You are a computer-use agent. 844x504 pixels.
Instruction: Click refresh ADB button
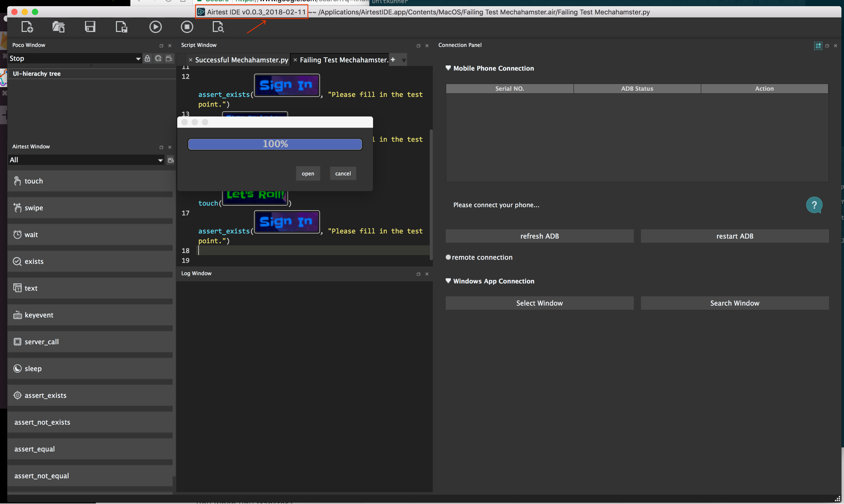(539, 236)
